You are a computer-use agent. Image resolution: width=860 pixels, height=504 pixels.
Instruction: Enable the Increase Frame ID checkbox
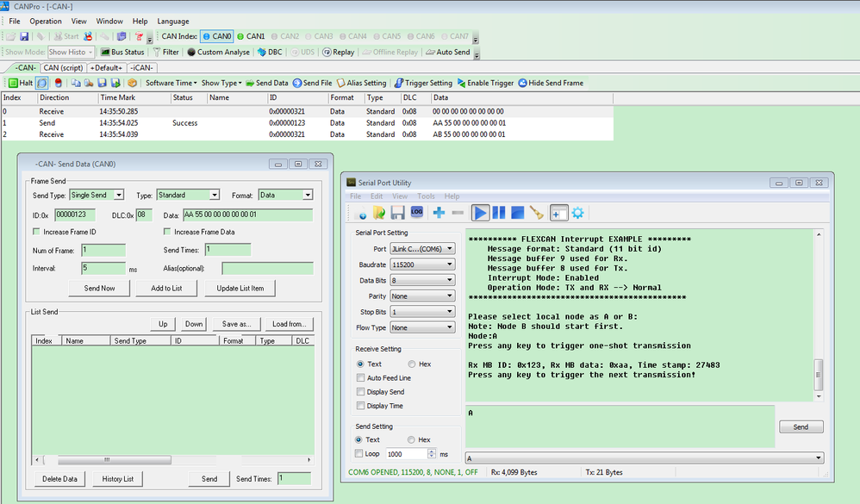pyautogui.click(x=36, y=232)
